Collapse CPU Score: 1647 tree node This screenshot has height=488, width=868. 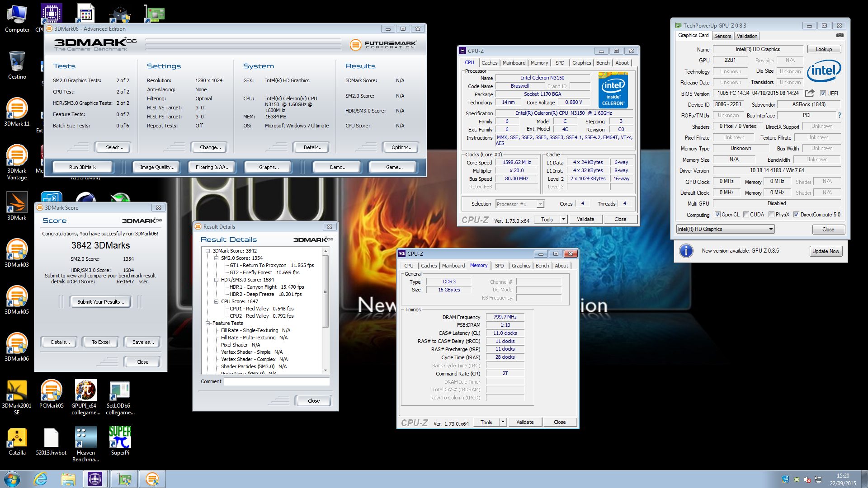click(216, 301)
